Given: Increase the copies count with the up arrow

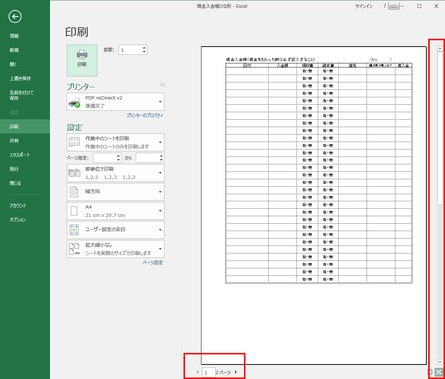Looking at the screenshot, I should (144, 48).
